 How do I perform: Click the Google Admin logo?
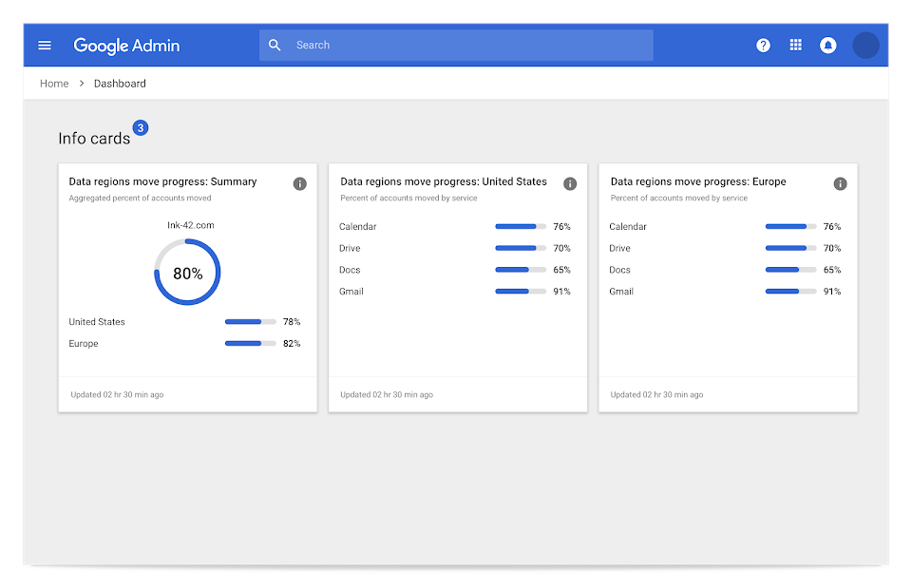pos(126,46)
